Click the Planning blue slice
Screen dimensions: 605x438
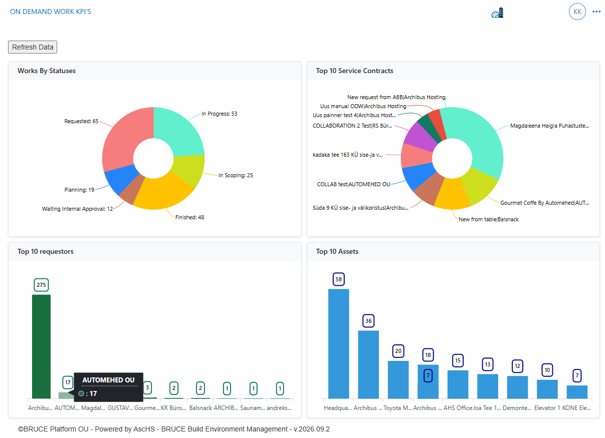point(121,179)
